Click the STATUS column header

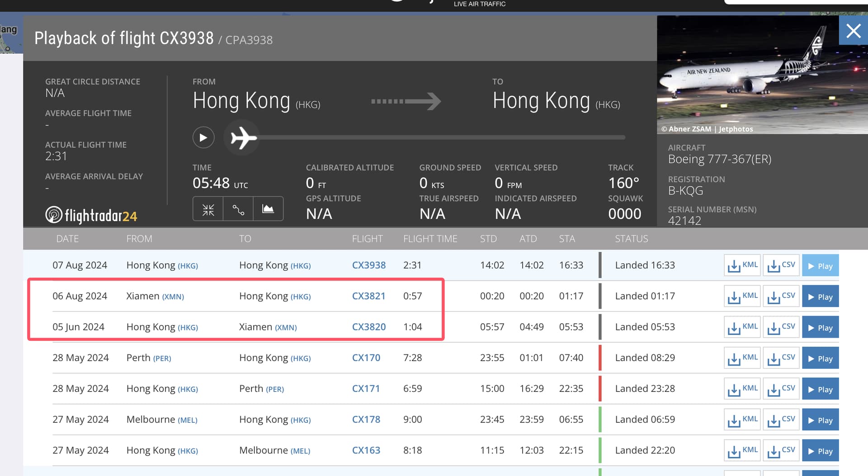(x=631, y=239)
